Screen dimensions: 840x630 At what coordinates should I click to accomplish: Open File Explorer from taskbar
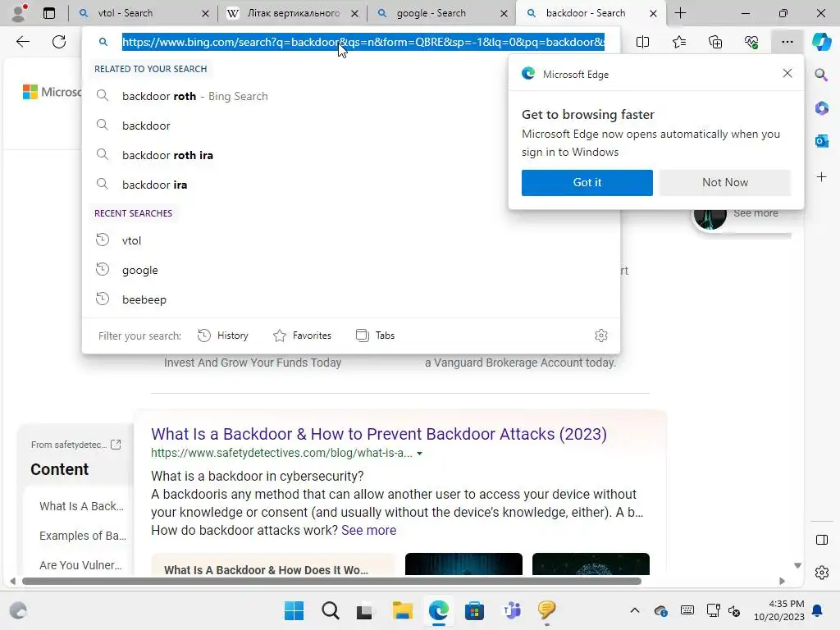tap(402, 610)
